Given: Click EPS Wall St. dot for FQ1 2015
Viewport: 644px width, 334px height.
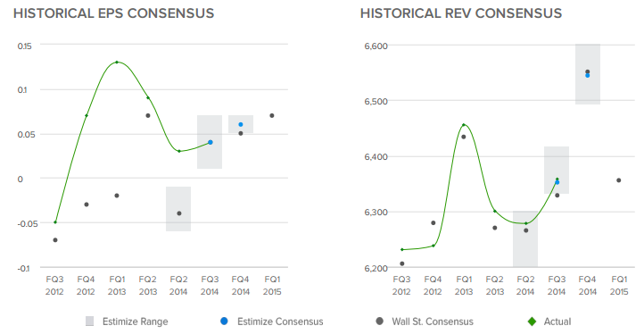Looking at the screenshot, I should tap(272, 115).
